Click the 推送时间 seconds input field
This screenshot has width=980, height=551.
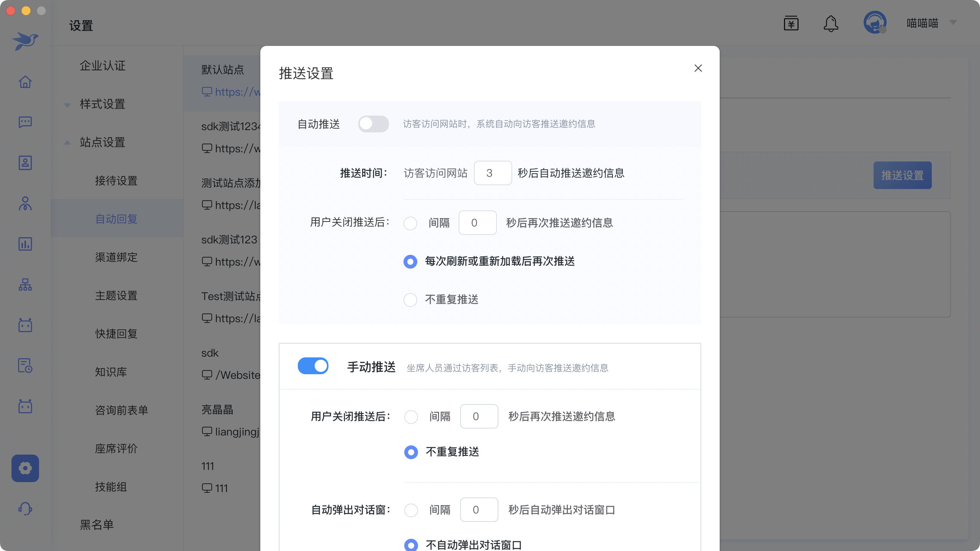point(493,173)
